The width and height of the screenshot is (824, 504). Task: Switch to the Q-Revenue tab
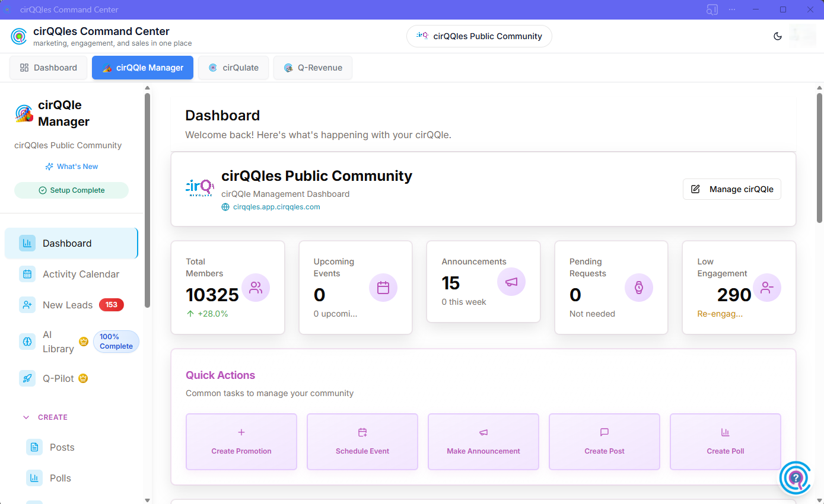313,68
